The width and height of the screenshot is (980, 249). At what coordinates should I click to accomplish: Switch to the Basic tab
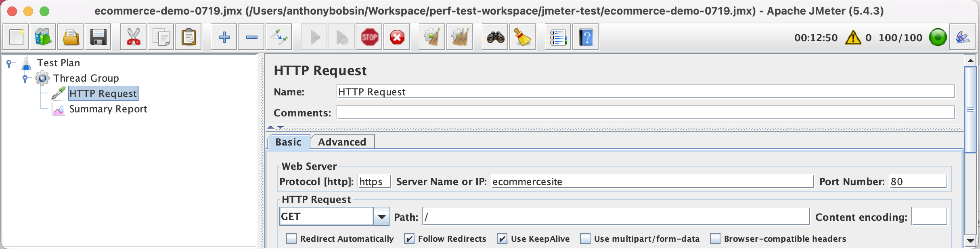[289, 142]
